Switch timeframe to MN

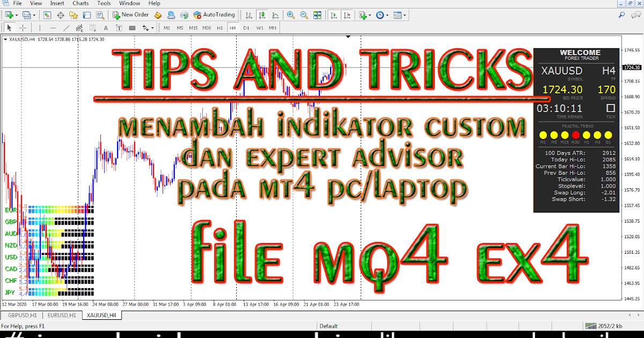coord(273,28)
